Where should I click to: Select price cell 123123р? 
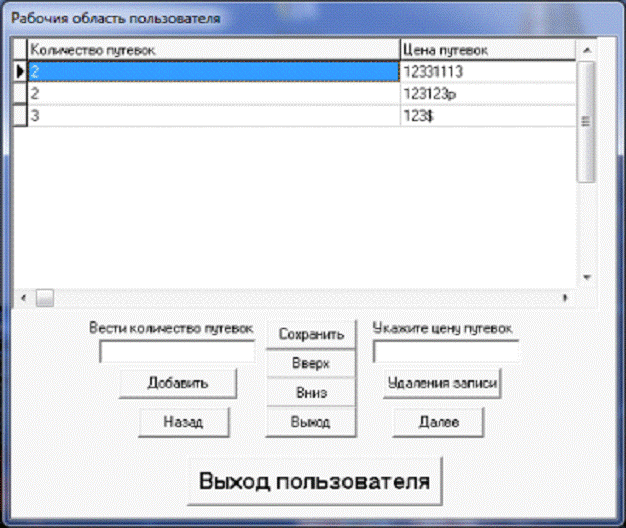[488, 94]
